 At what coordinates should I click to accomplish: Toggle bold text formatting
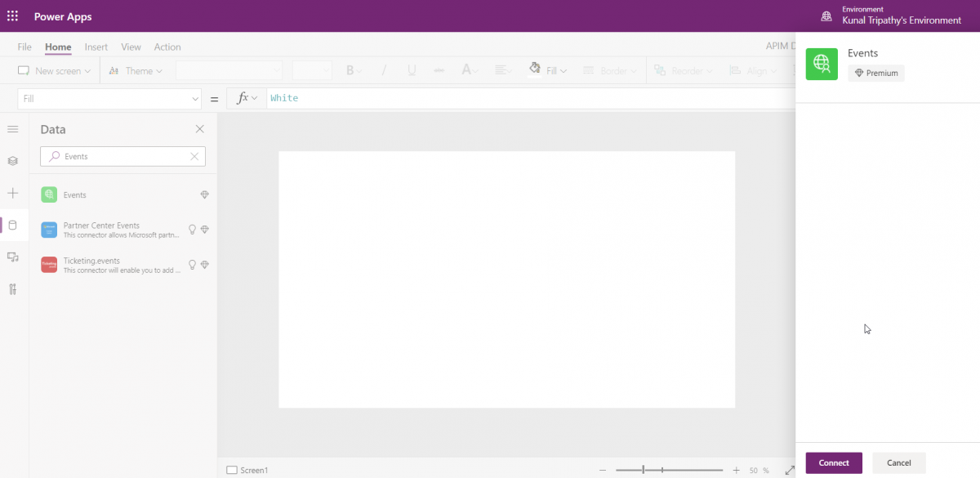(351, 70)
